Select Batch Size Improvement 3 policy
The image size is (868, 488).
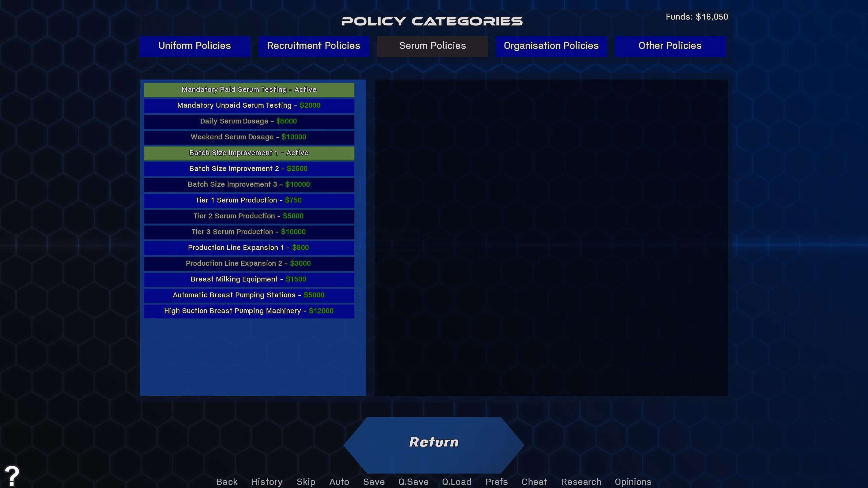[x=249, y=185]
